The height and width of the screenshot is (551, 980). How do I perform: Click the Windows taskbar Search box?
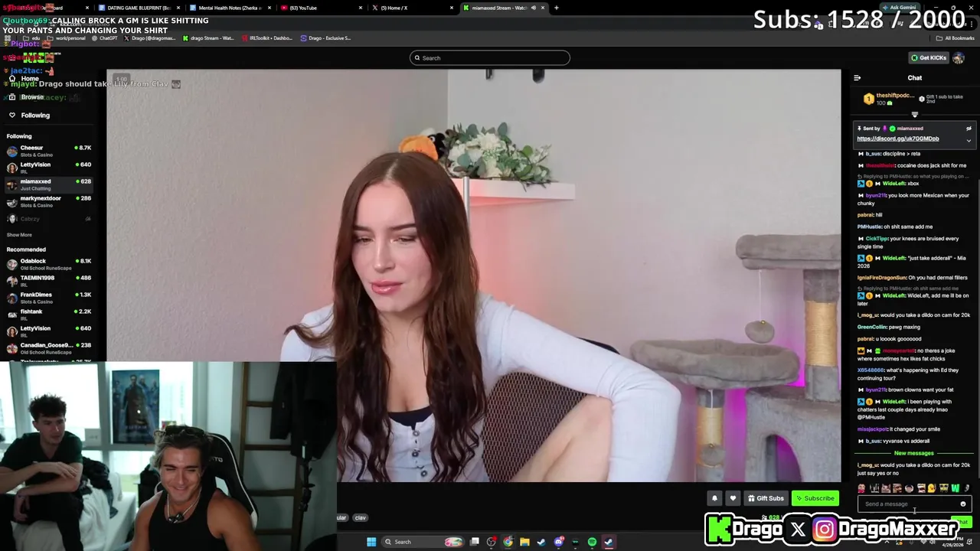coord(423,542)
